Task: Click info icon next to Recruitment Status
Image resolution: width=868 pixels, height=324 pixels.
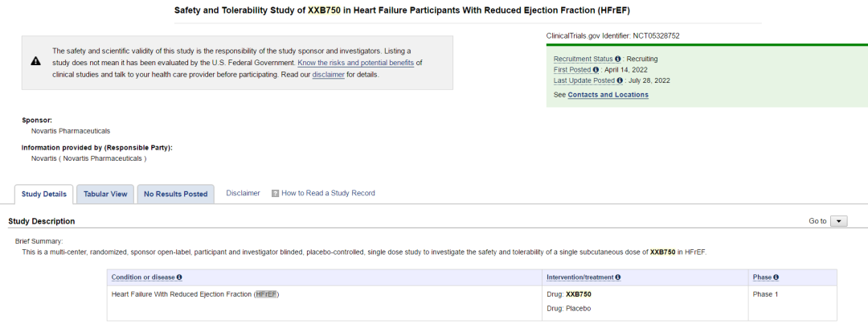Action: click(x=618, y=59)
